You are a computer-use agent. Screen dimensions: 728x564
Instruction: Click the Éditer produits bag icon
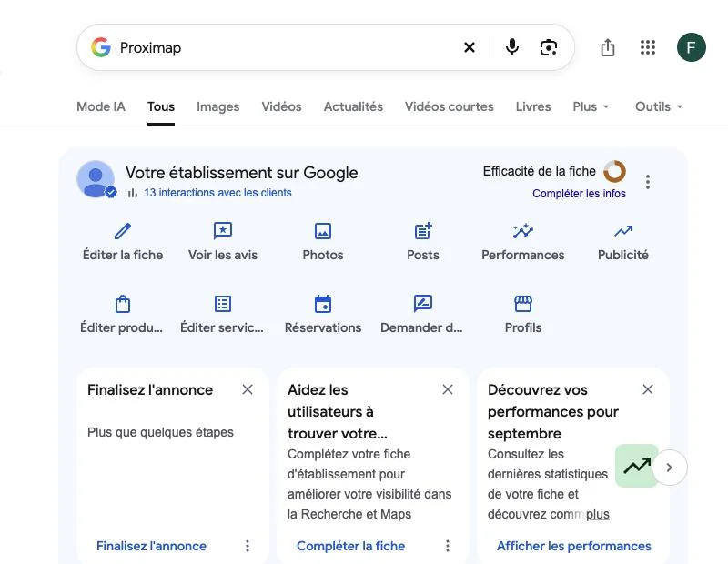[123, 304]
